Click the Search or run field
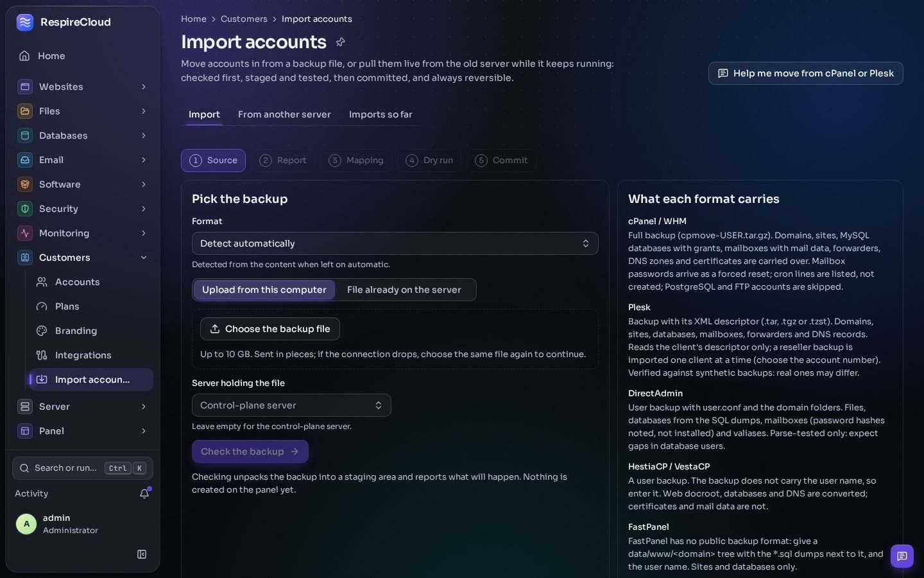Screen dimensions: 924x578 point(83,468)
